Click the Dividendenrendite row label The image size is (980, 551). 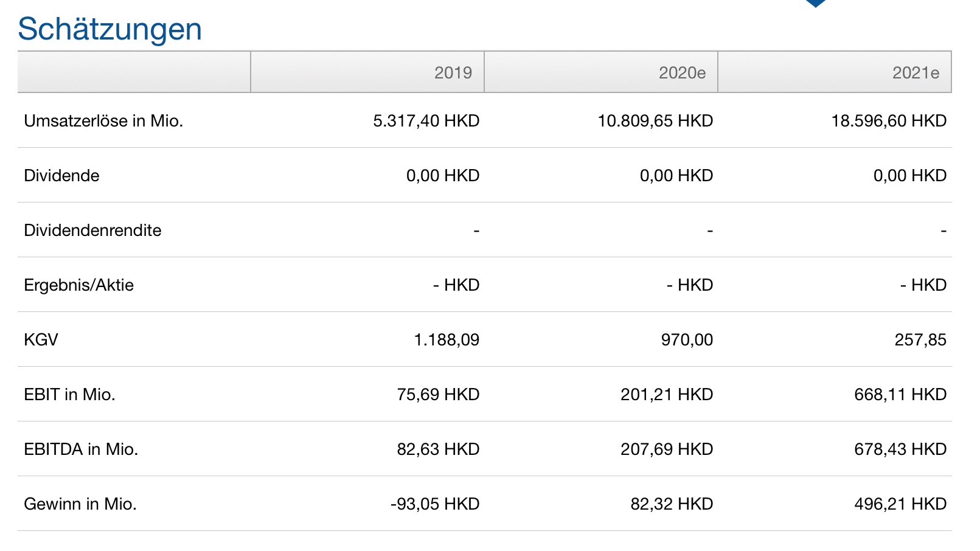click(x=92, y=230)
